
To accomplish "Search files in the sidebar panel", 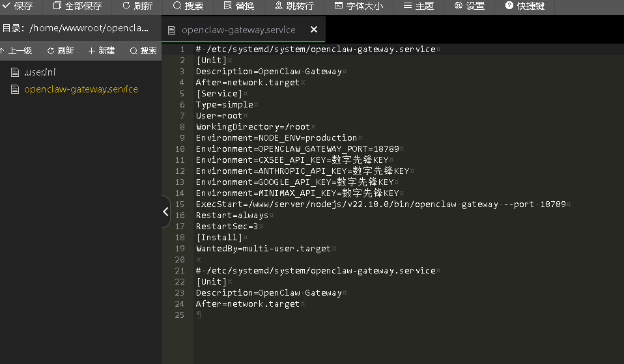I will point(143,51).
